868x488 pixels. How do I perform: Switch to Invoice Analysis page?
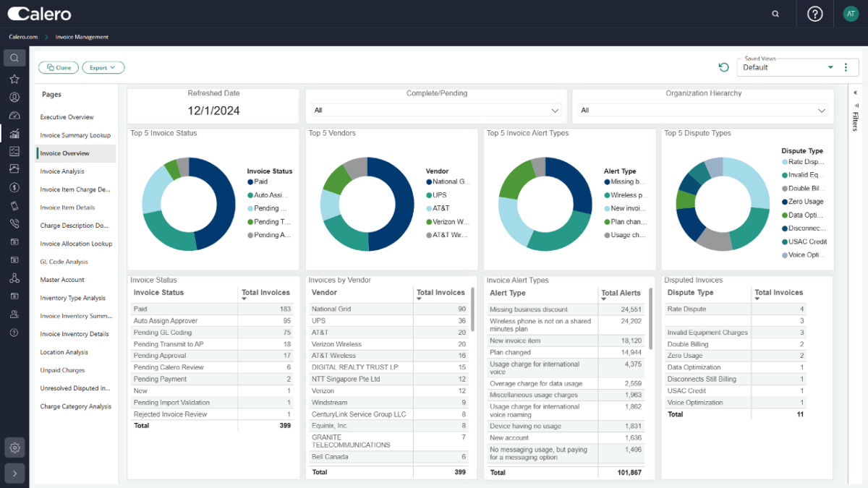(x=62, y=171)
